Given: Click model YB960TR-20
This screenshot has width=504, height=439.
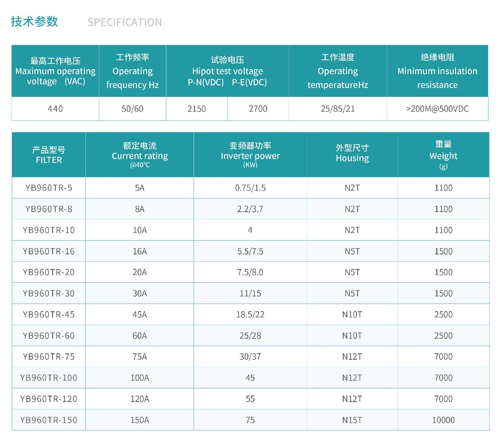Looking at the screenshot, I should 49,272.
